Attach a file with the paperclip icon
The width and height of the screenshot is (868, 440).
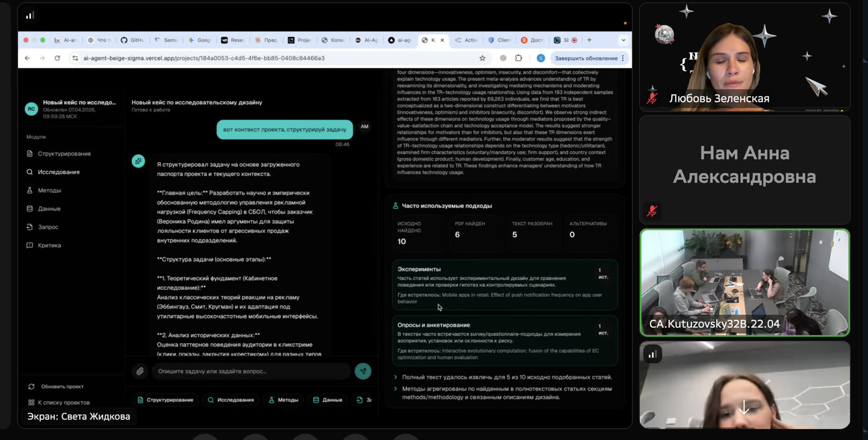(x=140, y=371)
